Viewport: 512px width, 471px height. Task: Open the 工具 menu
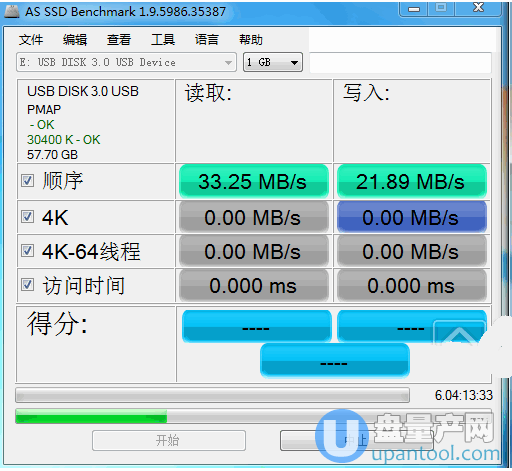coord(163,40)
